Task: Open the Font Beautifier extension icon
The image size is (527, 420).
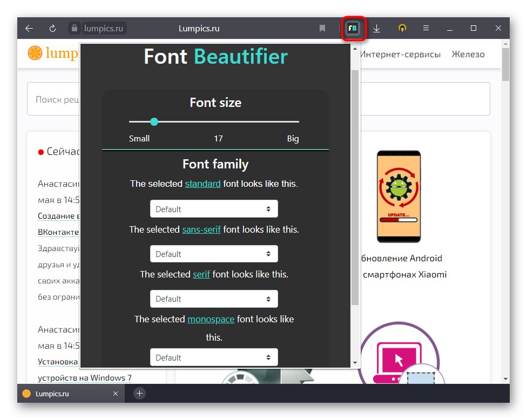Action: [353, 28]
